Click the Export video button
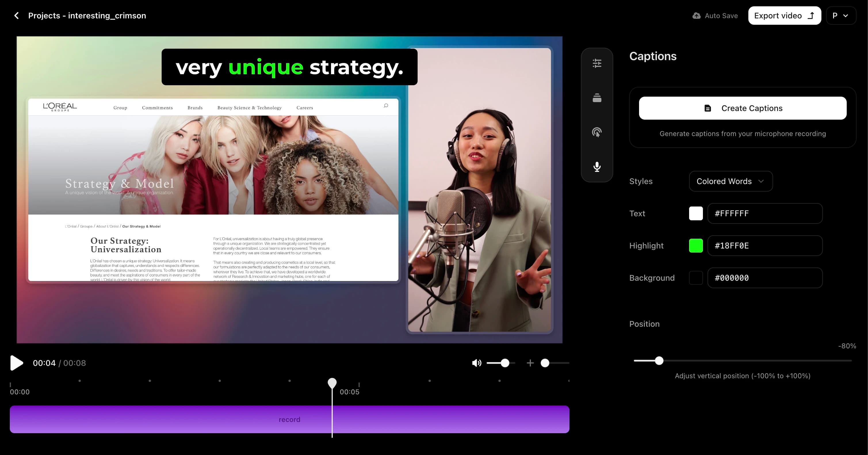This screenshot has width=868, height=455. 778,16
